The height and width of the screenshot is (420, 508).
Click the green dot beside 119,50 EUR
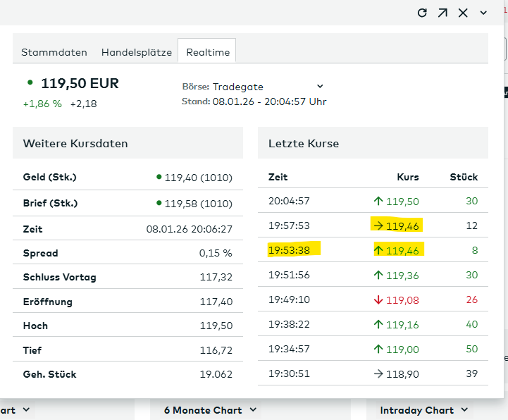click(30, 82)
